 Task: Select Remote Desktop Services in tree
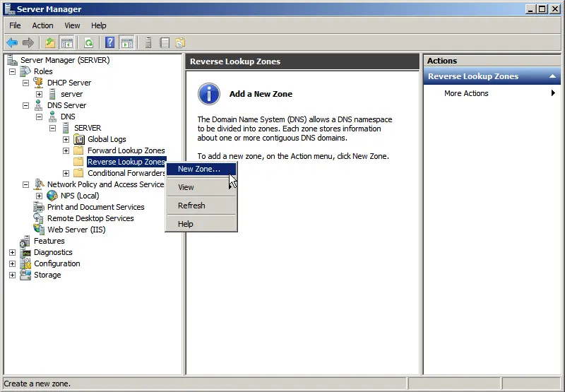[x=90, y=218]
